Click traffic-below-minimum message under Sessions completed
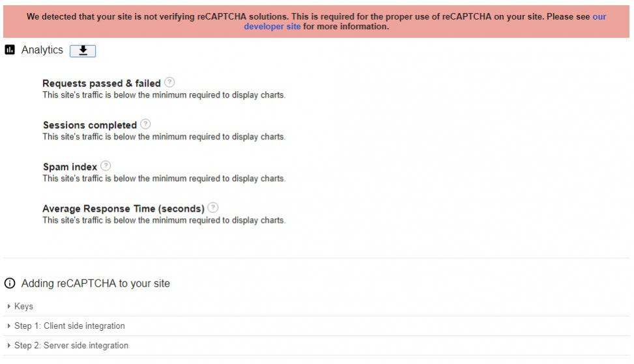This screenshot has height=364, width=634. [164, 137]
